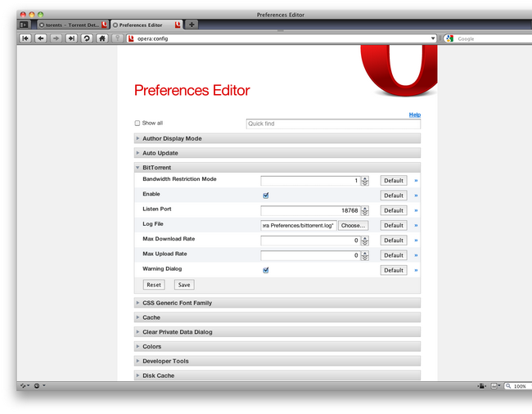Click the opera:config address field
This screenshot has width=532, height=414.
282,38
